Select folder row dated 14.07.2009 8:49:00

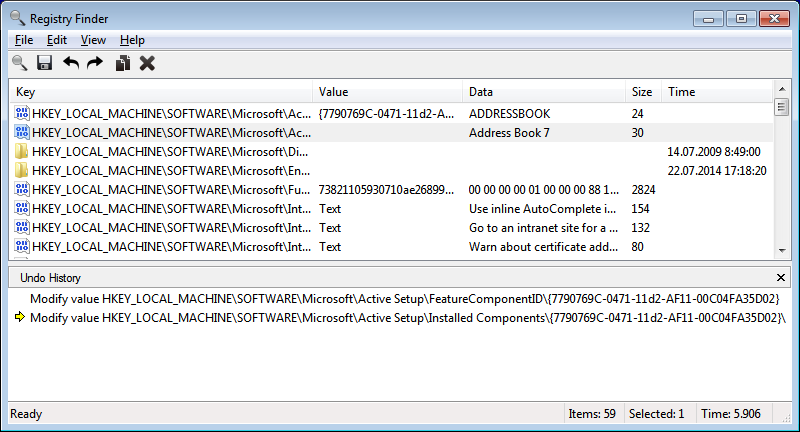[400, 152]
